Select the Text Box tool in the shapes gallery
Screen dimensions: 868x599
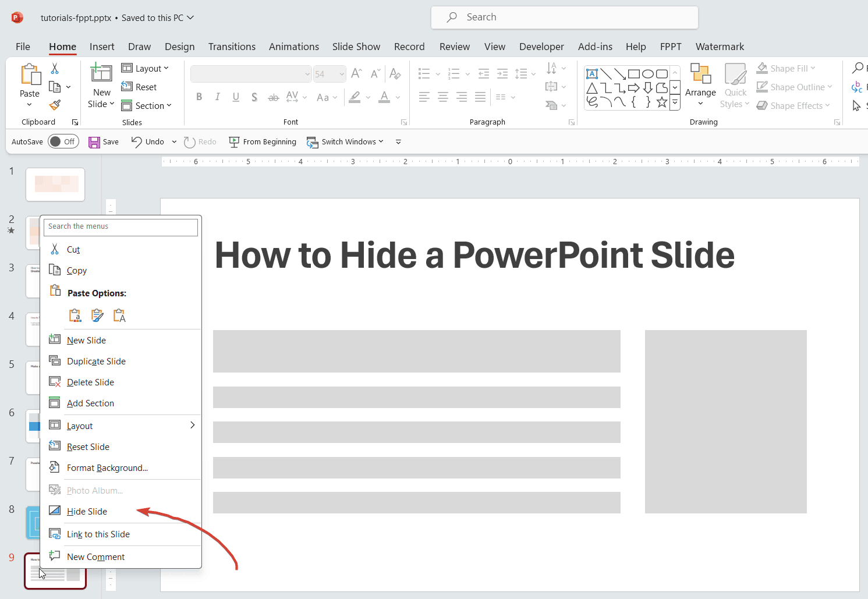tap(592, 73)
